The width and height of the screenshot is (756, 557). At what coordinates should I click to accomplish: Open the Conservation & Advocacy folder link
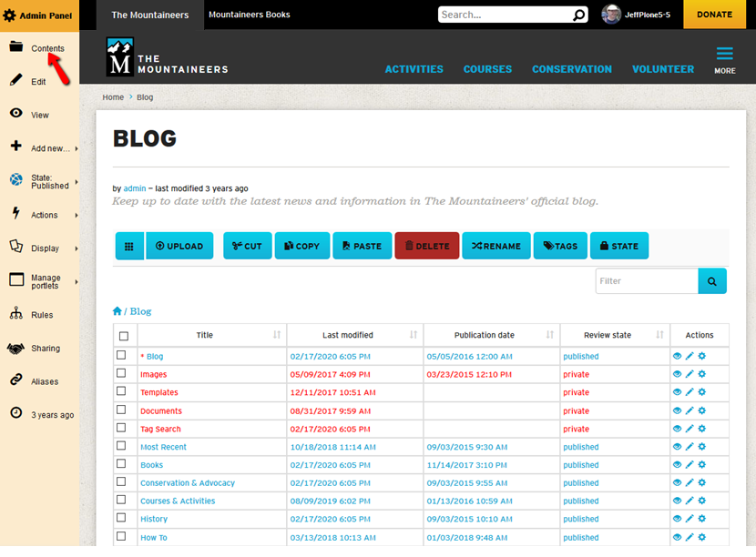[188, 483]
